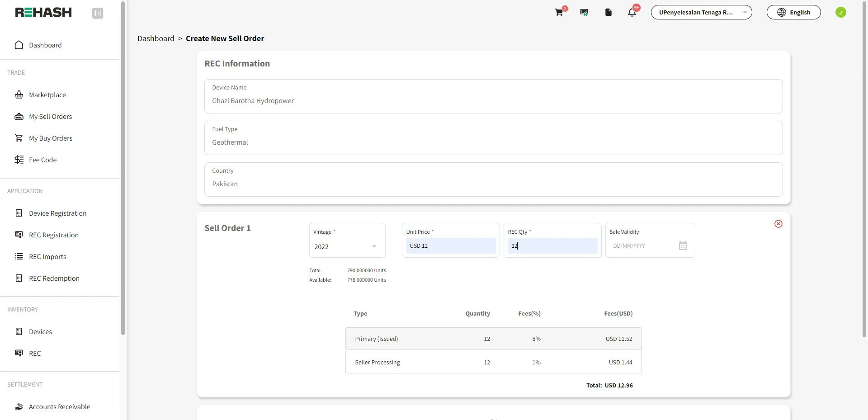
Task: Open REC Redemption menu item
Action: tap(54, 278)
